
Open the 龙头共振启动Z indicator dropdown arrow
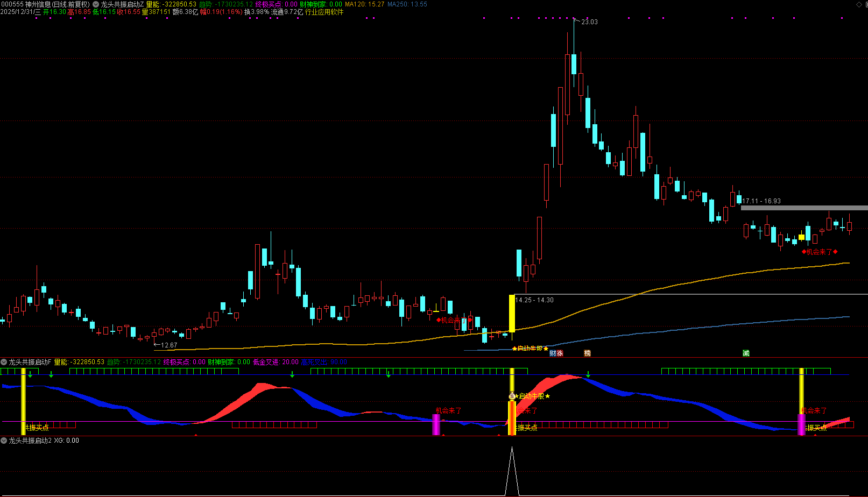click(x=96, y=4)
